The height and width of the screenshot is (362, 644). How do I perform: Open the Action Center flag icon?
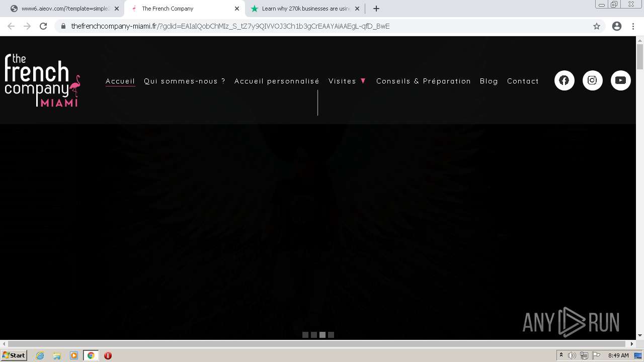coord(596,355)
